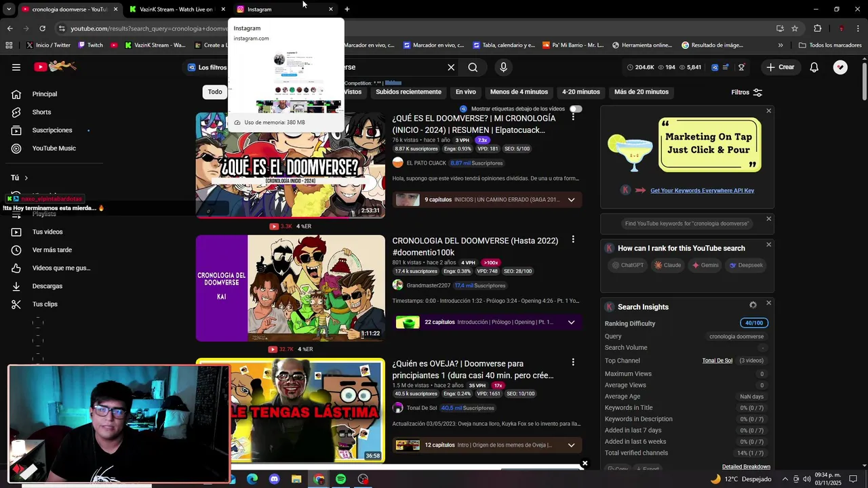Open the Detailed Breakdown link

pos(746,466)
